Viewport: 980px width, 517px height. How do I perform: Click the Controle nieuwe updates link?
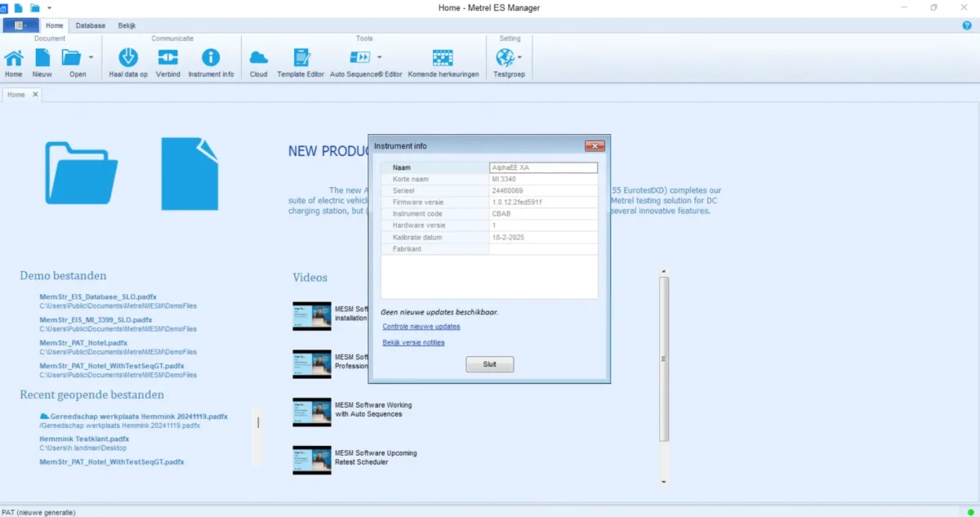point(421,327)
